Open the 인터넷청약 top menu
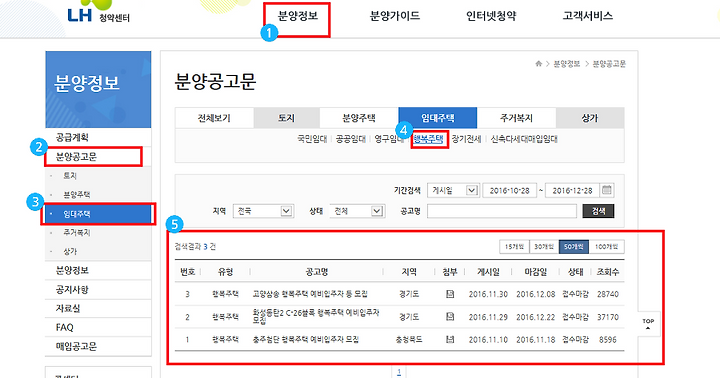 click(x=491, y=16)
